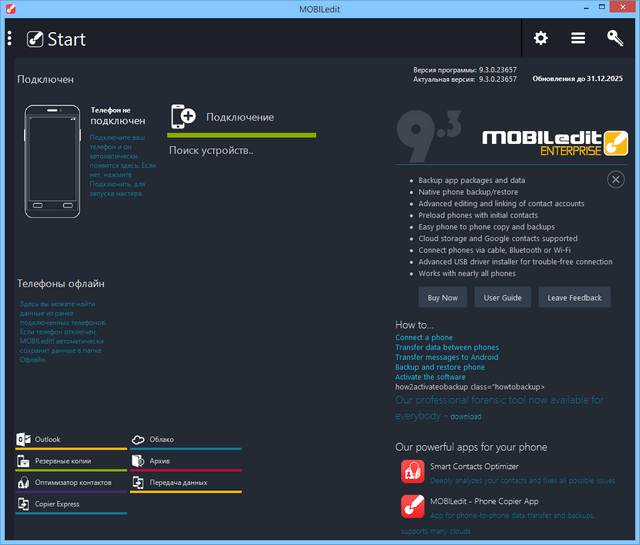Viewport: 640px width, 545px height.
Task: Click the add phone connection icon
Action: [183, 117]
